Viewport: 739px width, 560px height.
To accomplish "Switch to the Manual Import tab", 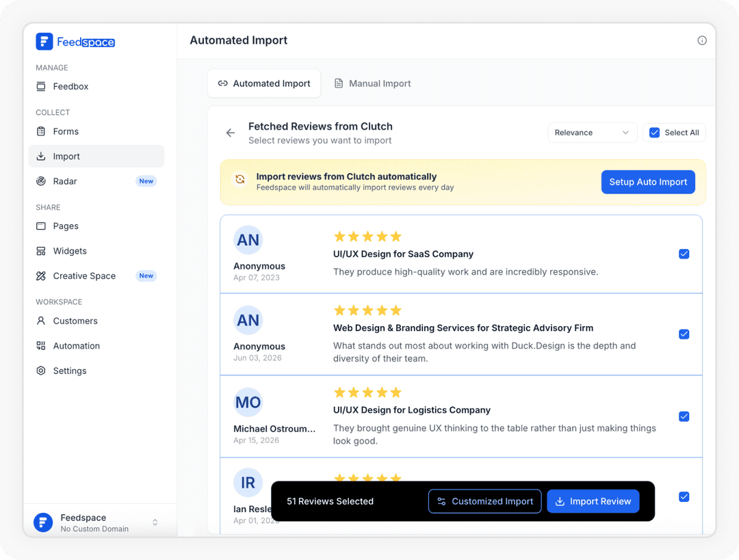I will point(372,83).
